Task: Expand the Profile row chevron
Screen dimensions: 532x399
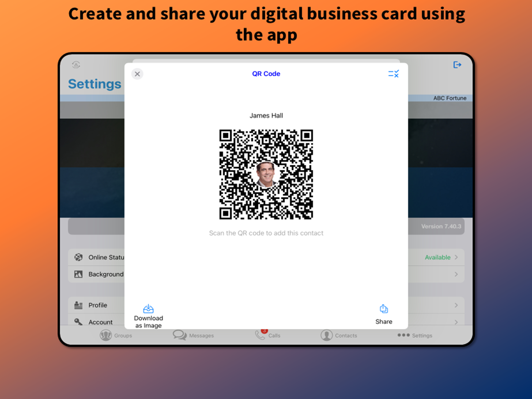Action: (x=456, y=305)
